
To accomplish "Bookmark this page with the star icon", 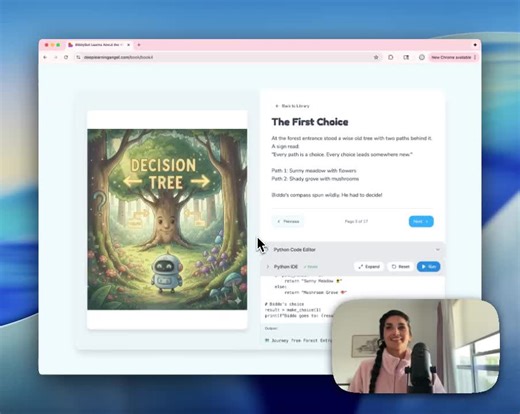I will [376, 57].
